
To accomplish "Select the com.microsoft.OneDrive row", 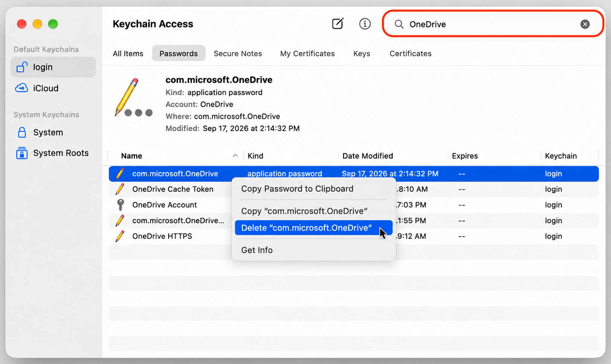I will pyautogui.click(x=354, y=174).
